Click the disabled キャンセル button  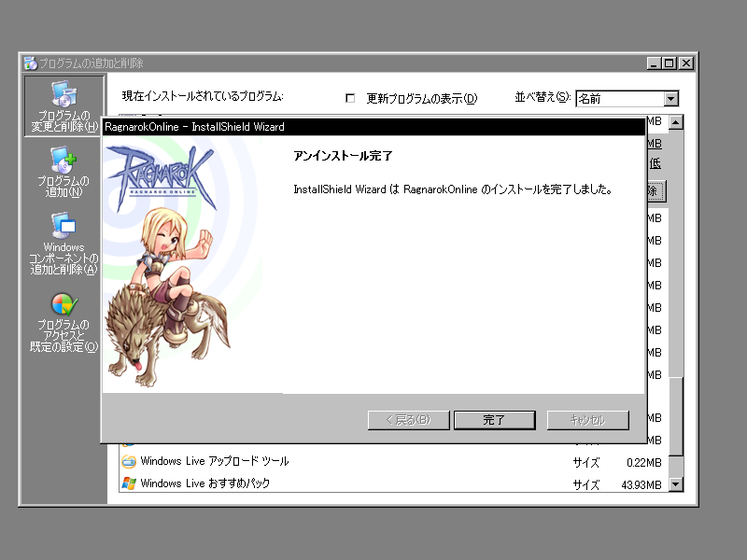pos(588,420)
